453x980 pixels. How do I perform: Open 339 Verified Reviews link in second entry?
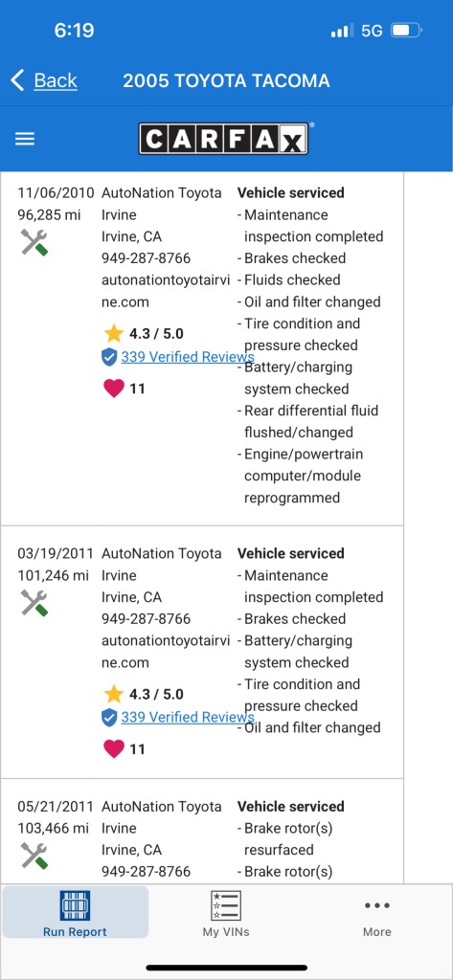point(187,717)
